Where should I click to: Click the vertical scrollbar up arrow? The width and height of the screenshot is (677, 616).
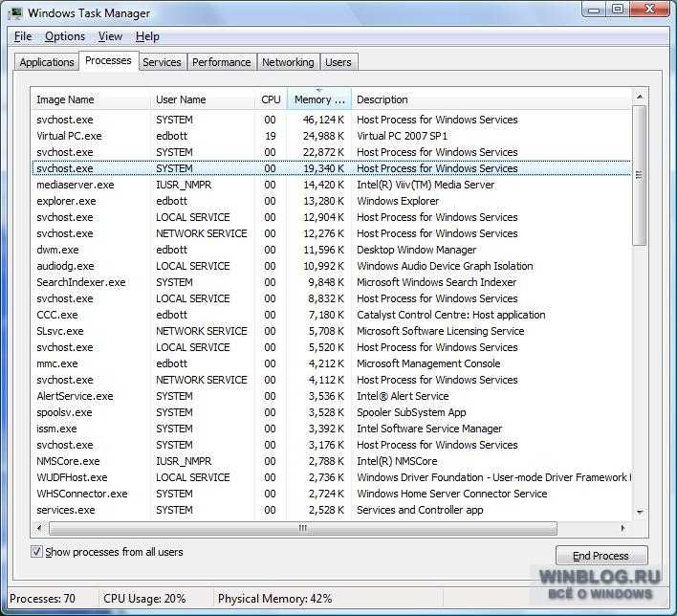(x=640, y=97)
